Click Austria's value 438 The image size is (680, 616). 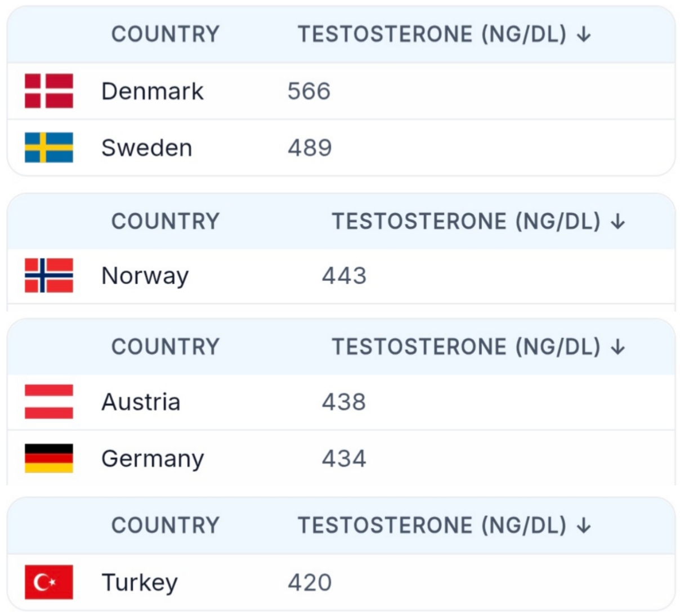click(344, 402)
